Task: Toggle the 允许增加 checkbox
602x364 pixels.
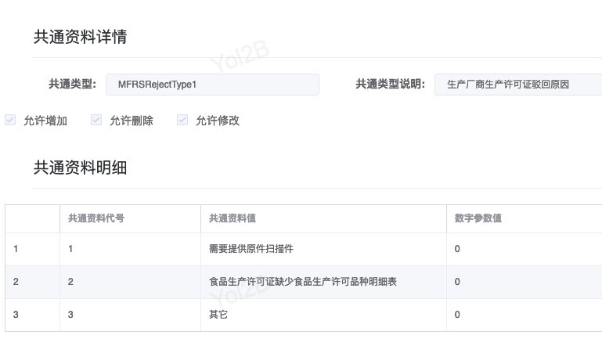Action: [x=11, y=120]
